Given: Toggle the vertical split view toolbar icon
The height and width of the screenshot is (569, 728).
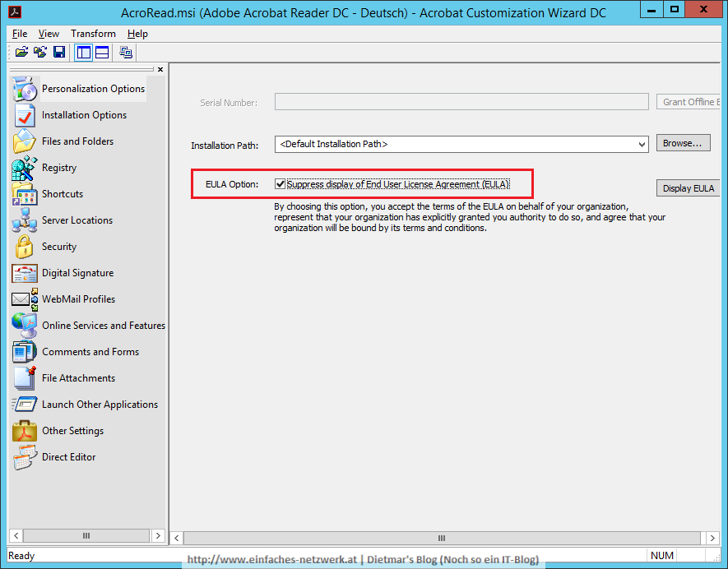Looking at the screenshot, I should 84,53.
